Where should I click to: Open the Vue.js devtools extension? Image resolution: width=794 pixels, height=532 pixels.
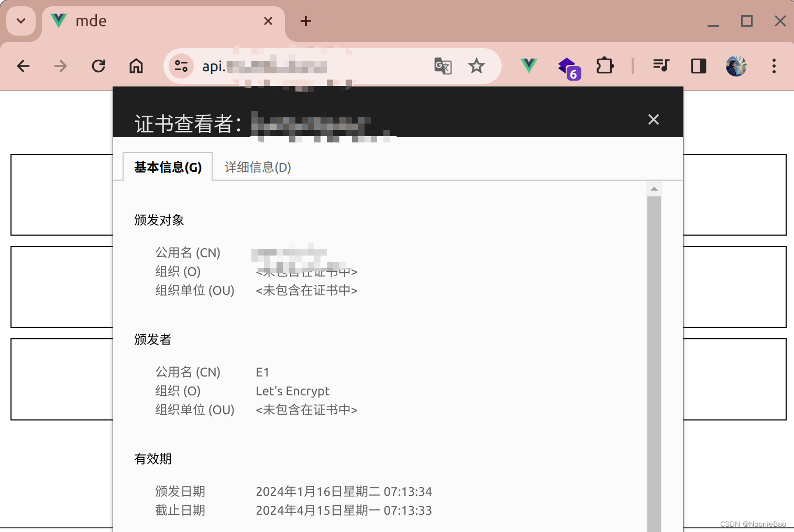coord(528,66)
